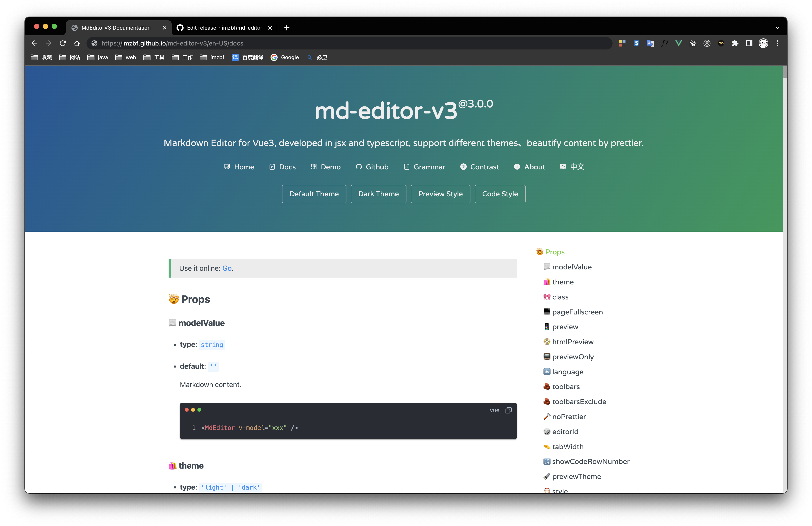Click the Home navigation icon

[227, 167]
